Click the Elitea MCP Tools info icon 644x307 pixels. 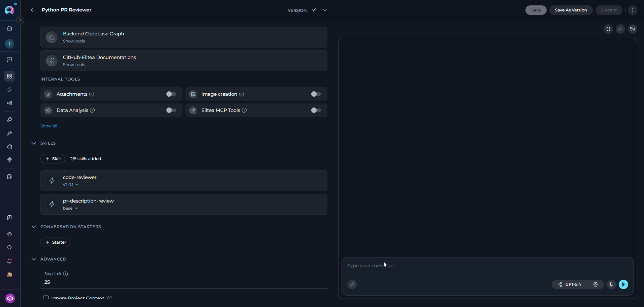pos(244,110)
